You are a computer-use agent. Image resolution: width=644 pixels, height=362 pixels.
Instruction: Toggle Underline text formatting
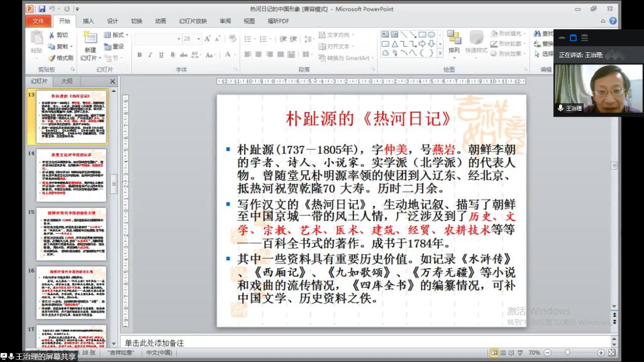pos(161,55)
